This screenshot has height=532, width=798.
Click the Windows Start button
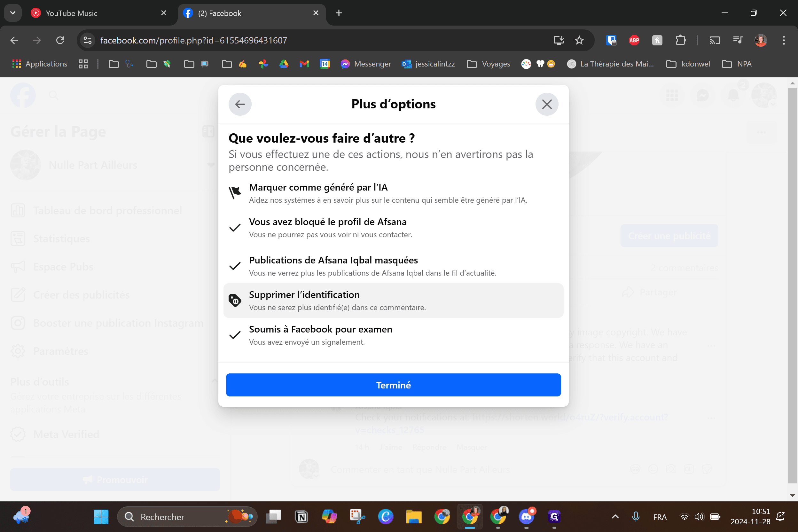tap(101, 517)
